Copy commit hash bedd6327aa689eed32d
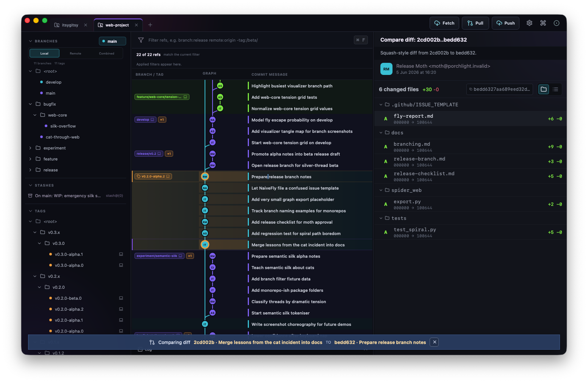The height and width of the screenshot is (383, 588). click(500, 89)
